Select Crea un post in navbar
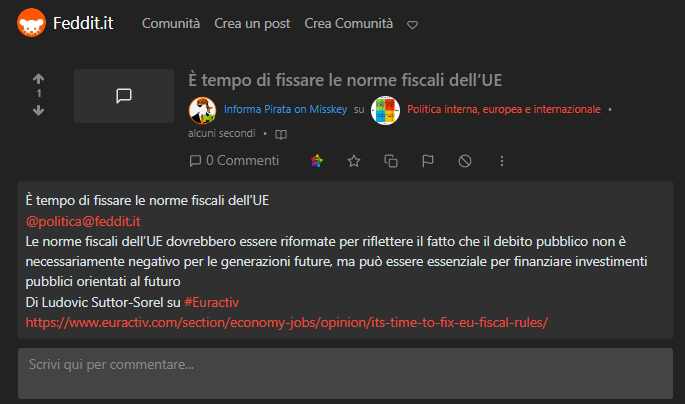 coord(252,23)
